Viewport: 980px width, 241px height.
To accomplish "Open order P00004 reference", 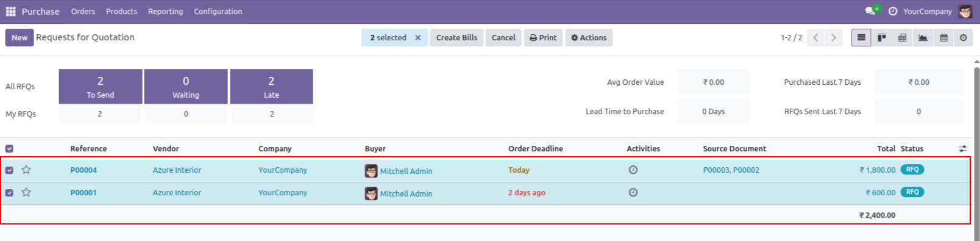I will 83,170.
